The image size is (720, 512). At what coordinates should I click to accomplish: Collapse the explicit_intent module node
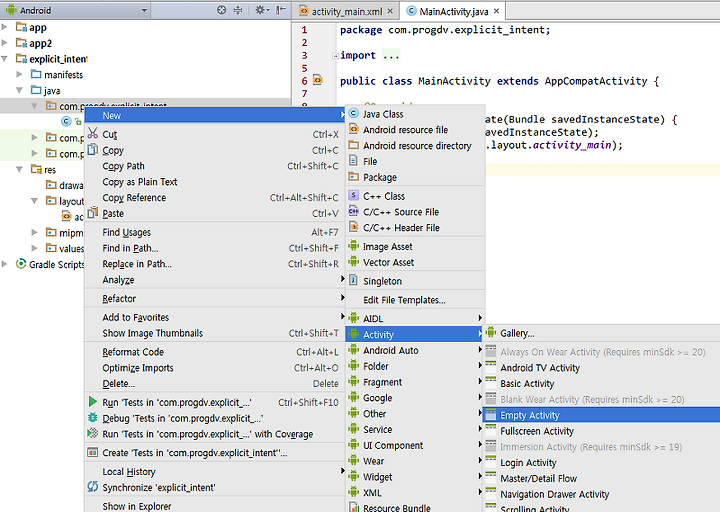[x=5, y=59]
